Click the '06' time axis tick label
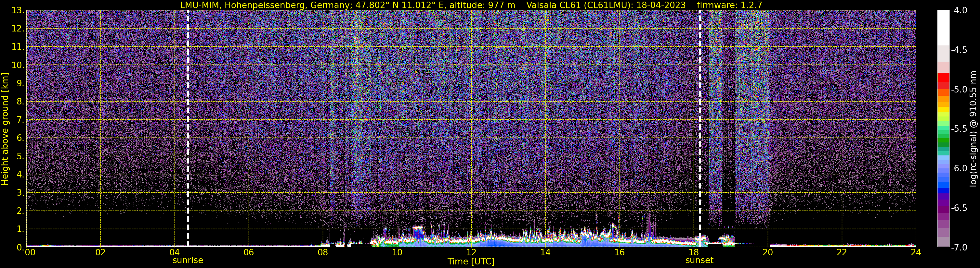The height and width of the screenshot is (268, 980). [248, 252]
